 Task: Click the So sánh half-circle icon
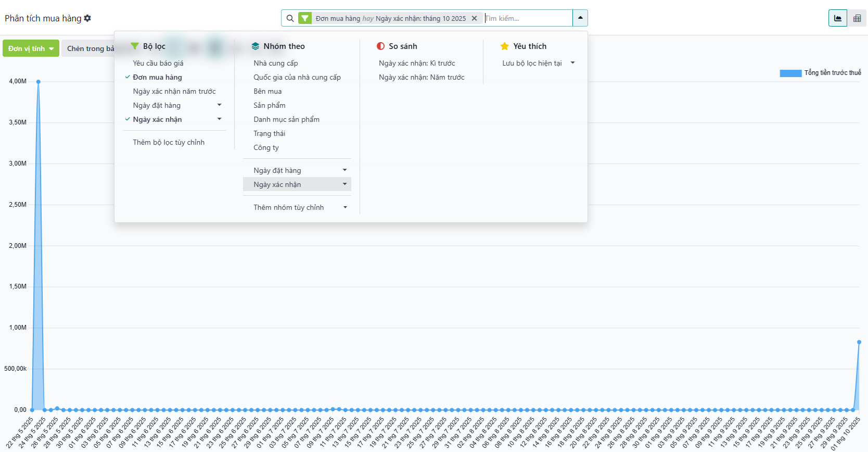380,46
